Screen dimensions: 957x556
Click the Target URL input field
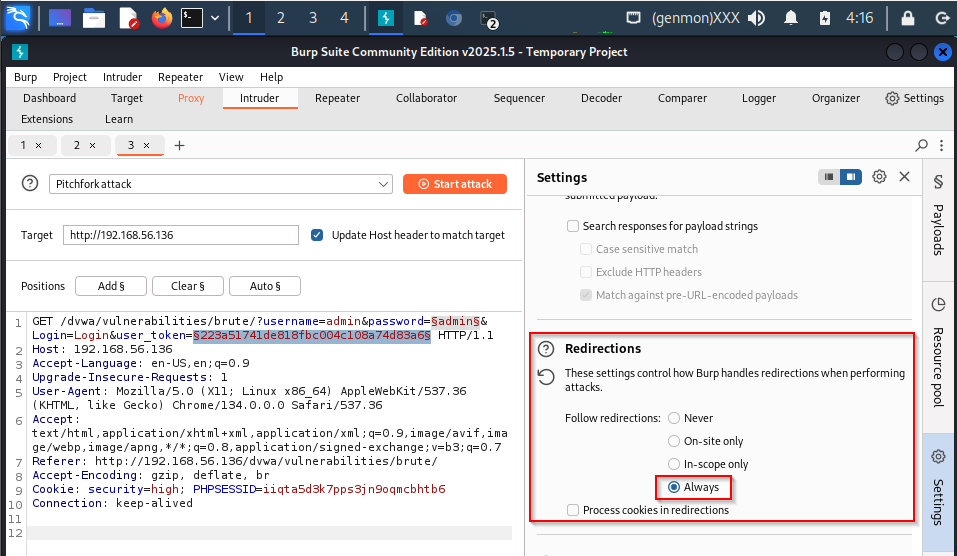(x=181, y=235)
